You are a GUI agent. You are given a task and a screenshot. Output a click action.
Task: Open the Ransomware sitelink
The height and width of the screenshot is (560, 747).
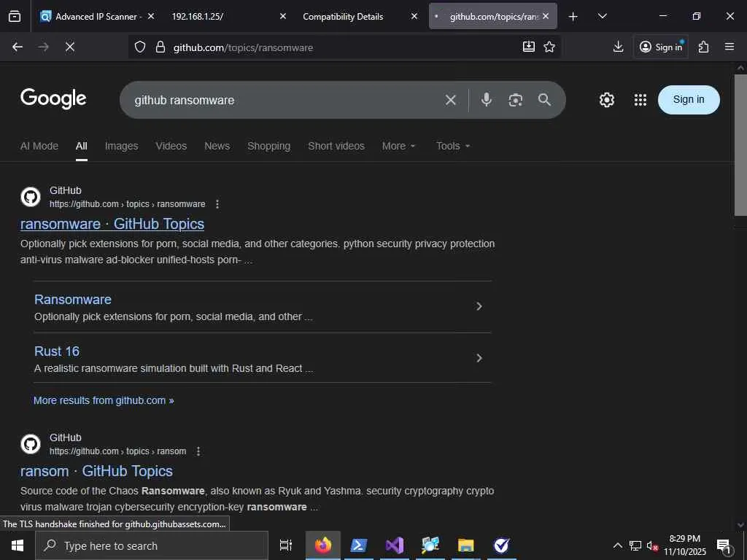[x=73, y=300]
